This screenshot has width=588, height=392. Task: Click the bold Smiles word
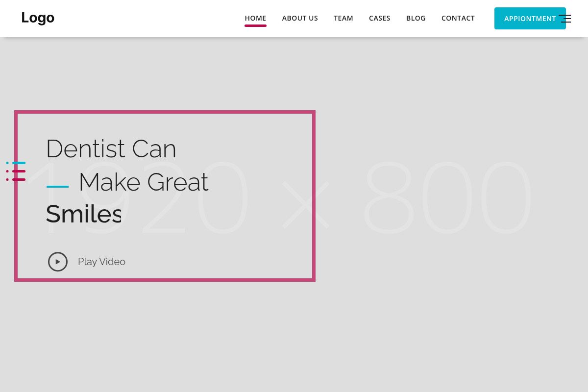[83, 214]
